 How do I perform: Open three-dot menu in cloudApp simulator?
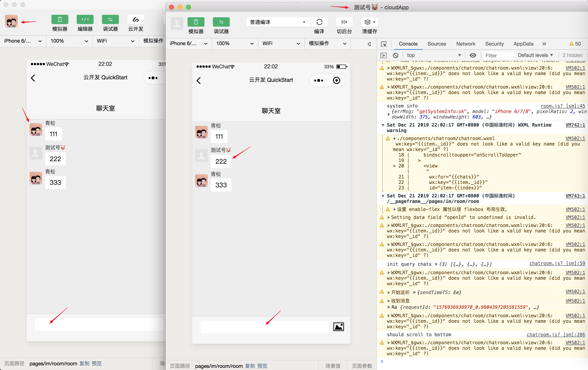(x=318, y=80)
